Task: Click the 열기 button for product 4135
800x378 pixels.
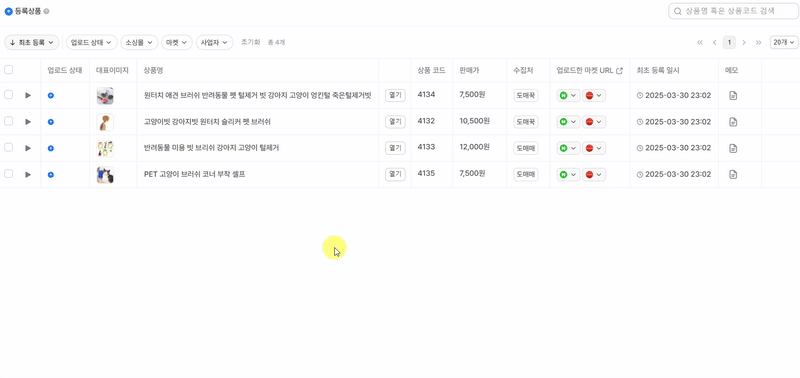Action: (395, 174)
